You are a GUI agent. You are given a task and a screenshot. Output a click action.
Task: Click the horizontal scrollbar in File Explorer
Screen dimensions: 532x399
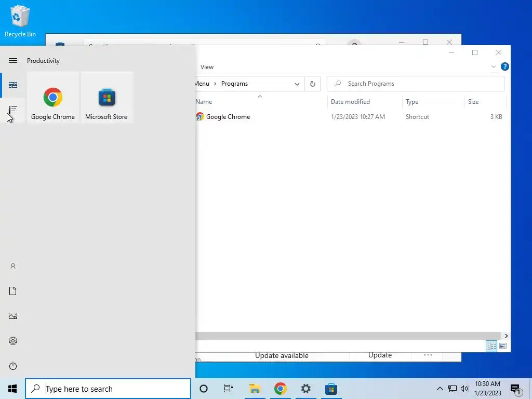348,336
